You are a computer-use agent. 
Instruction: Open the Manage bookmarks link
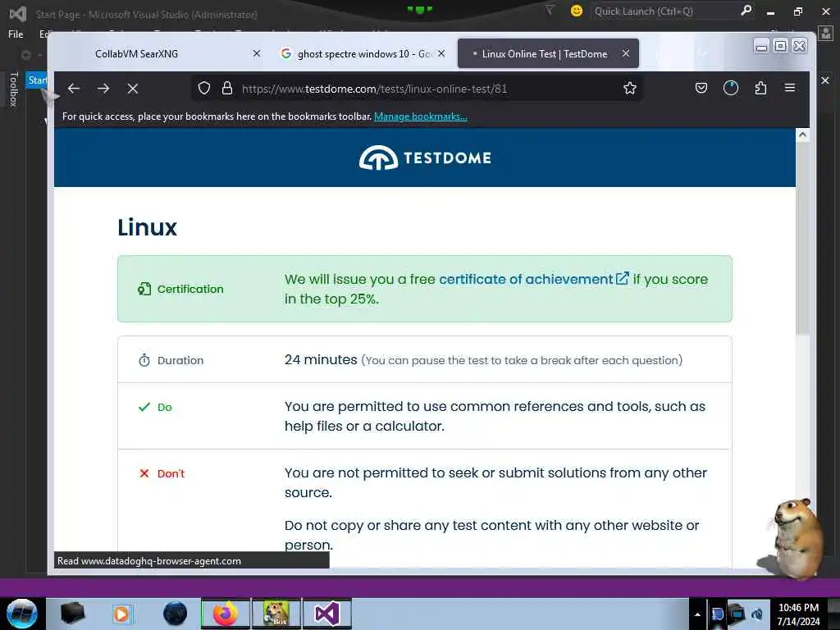coord(421,116)
